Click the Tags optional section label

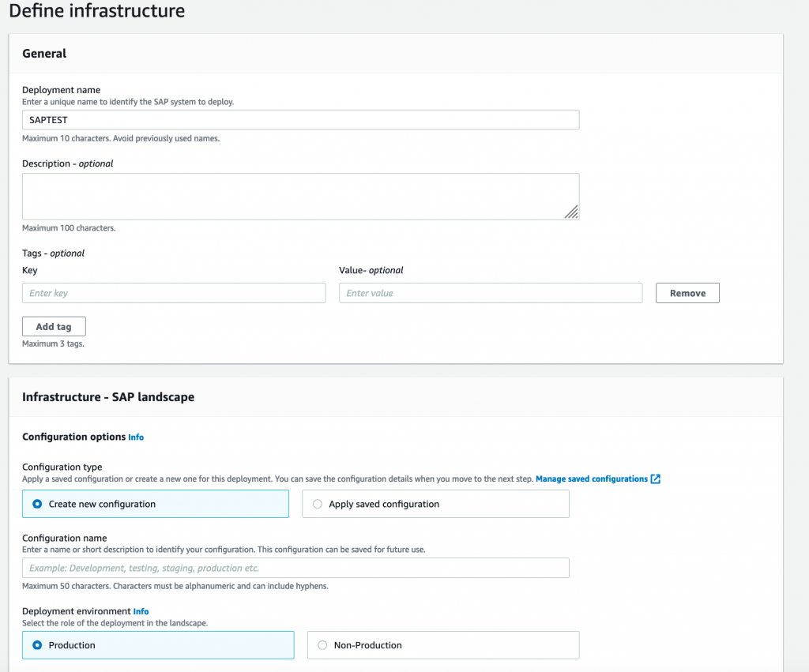point(53,253)
